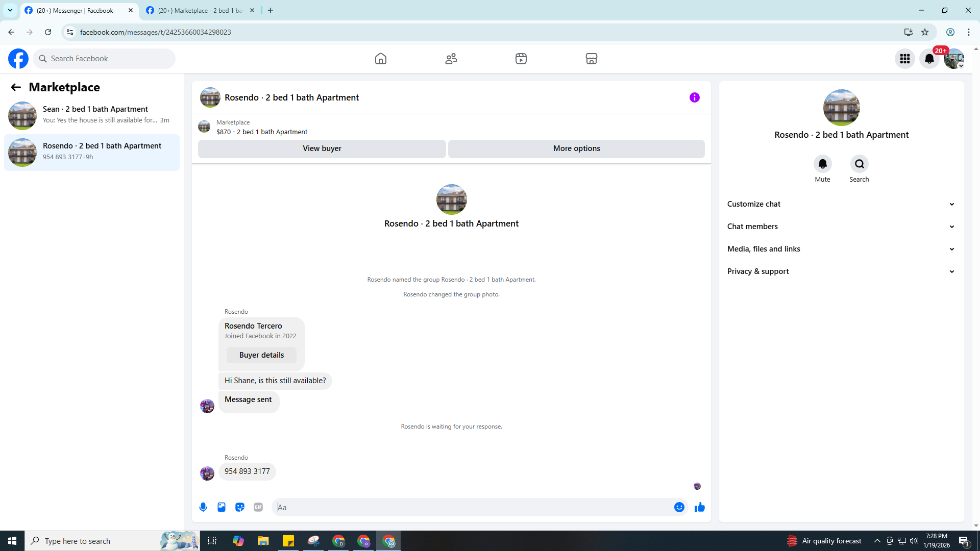Open the notifications bell
The height and width of the screenshot is (551, 980).
click(929, 59)
